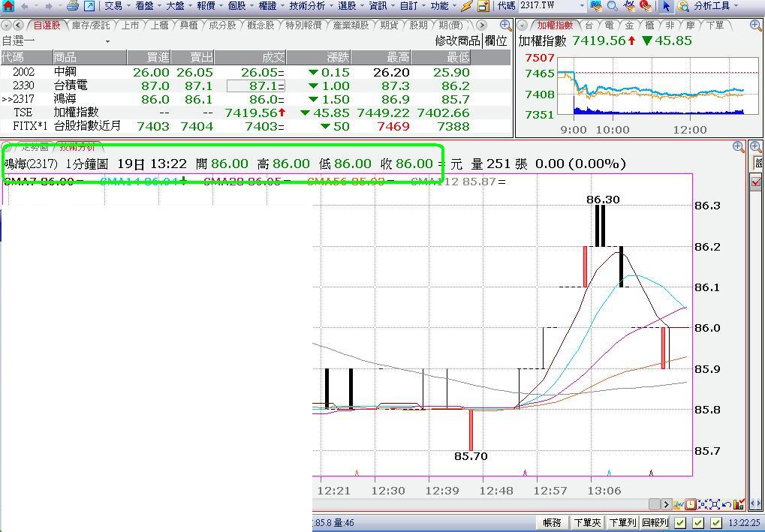This screenshot has width=765, height=532.
Task: Click in the 代碼 input field 2317.TW
Action: point(548,6)
